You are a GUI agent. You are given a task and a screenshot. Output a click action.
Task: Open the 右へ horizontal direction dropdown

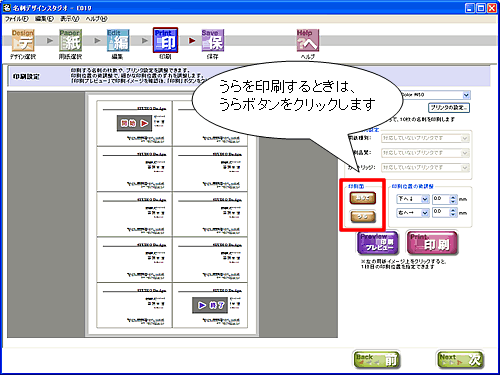[413, 212]
